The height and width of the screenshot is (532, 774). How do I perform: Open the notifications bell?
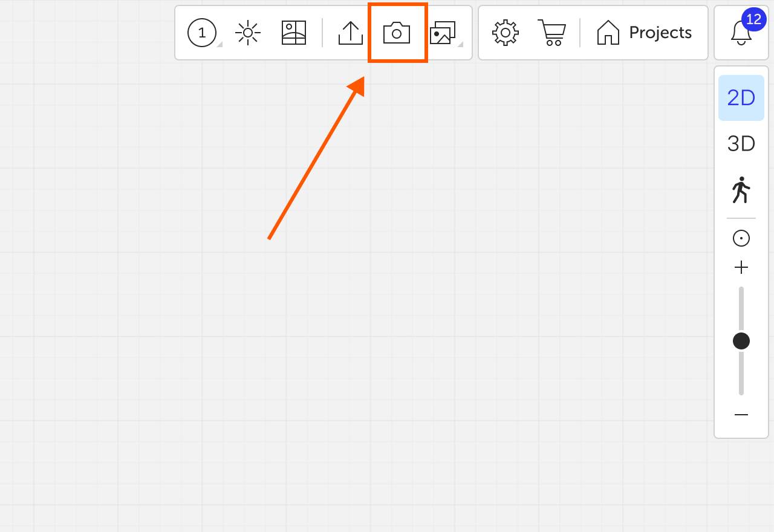741,33
